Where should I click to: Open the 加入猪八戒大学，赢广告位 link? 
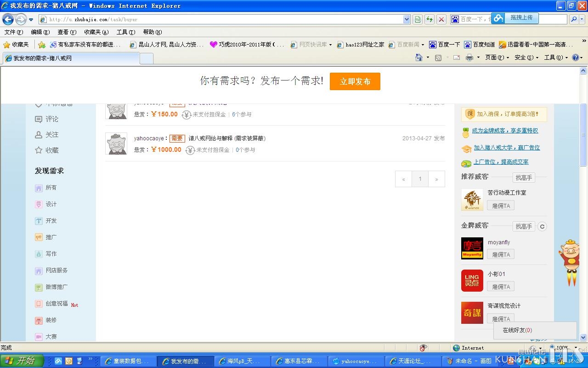pos(507,148)
